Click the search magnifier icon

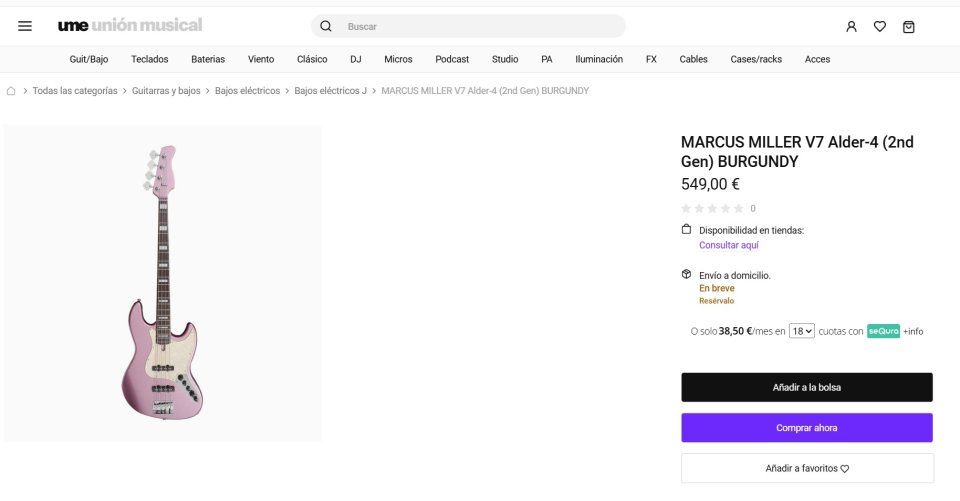click(326, 26)
